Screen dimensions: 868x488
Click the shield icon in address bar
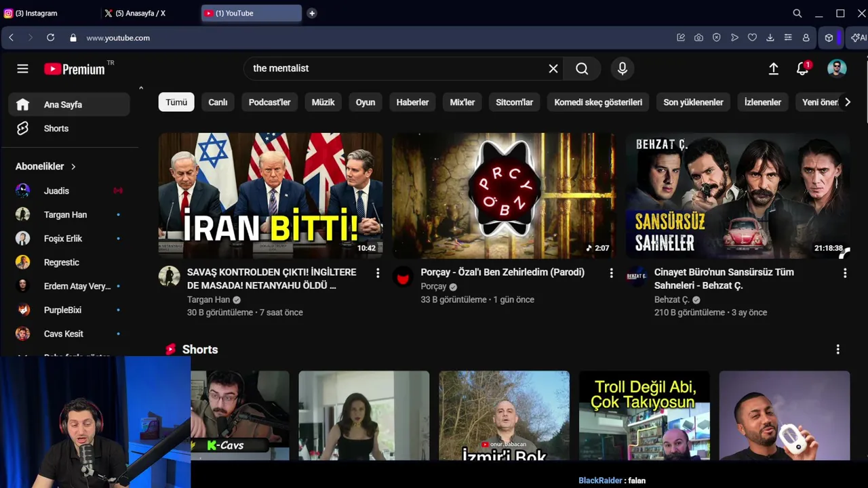coord(716,38)
